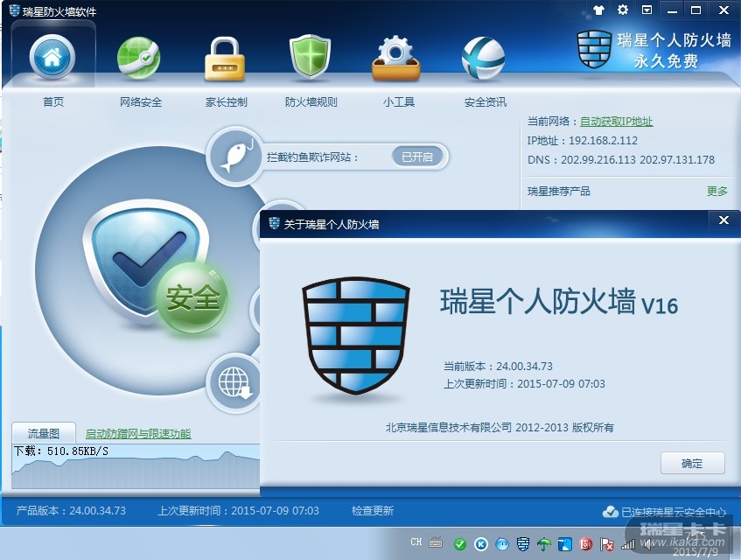
Task: Click 更多 recommended products link
Action: click(717, 191)
